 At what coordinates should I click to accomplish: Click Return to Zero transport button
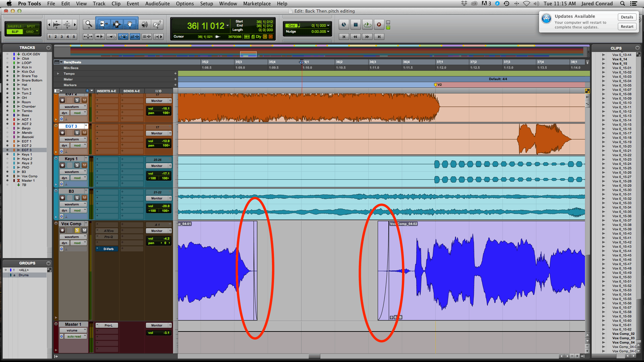click(x=344, y=37)
